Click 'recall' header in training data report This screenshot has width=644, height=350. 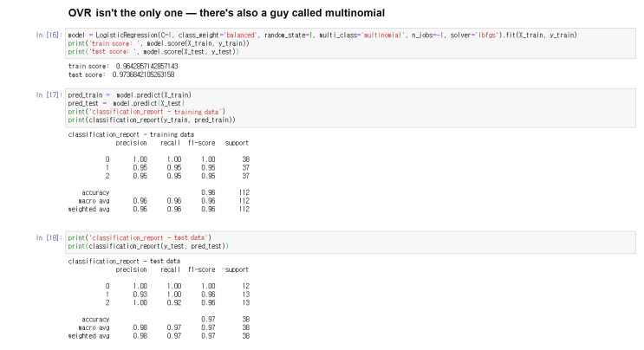171,143
